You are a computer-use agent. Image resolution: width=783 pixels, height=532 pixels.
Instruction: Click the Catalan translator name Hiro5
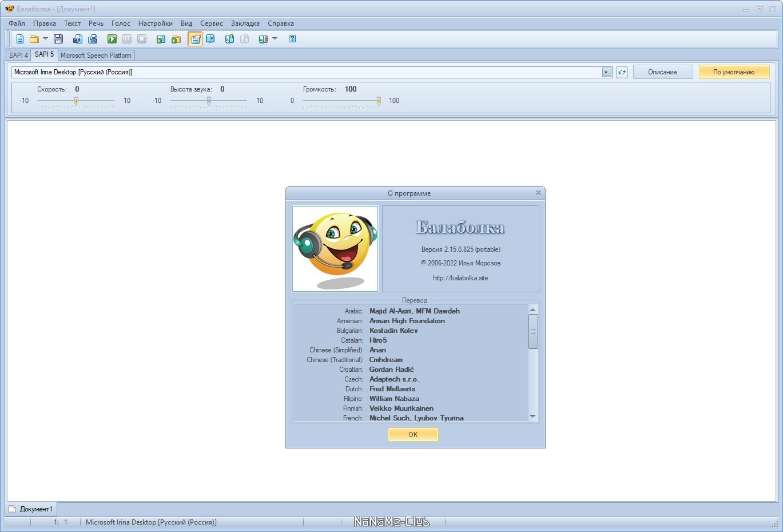[378, 340]
